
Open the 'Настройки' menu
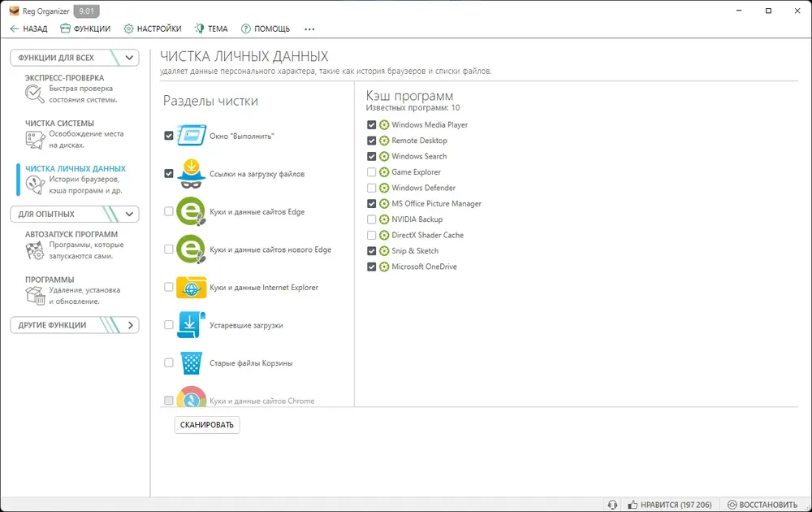pos(153,29)
